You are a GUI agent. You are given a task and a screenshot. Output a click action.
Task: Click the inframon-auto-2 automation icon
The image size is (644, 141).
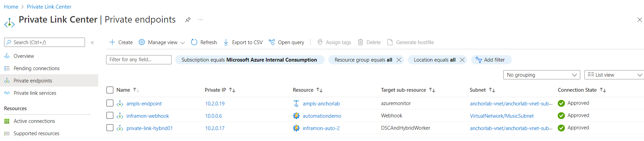click(x=296, y=128)
